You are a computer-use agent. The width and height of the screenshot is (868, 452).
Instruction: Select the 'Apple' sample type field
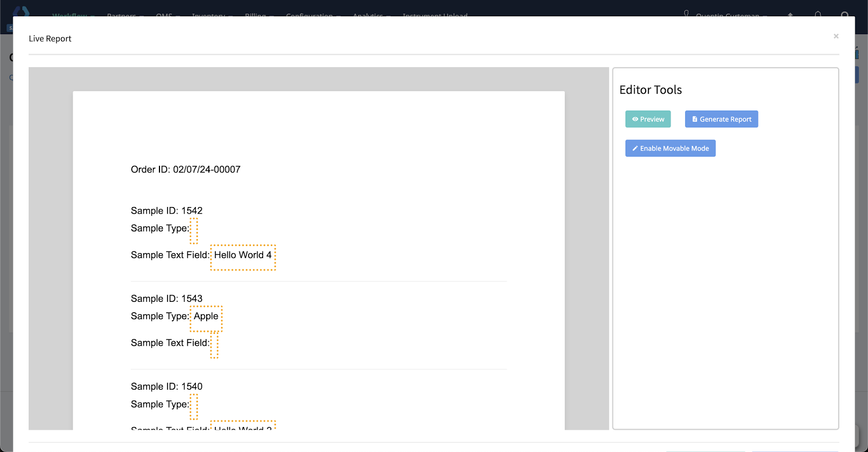point(206,319)
